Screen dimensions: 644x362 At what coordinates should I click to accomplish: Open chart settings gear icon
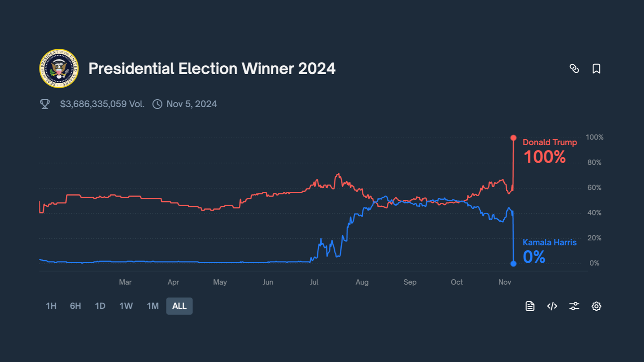click(596, 306)
